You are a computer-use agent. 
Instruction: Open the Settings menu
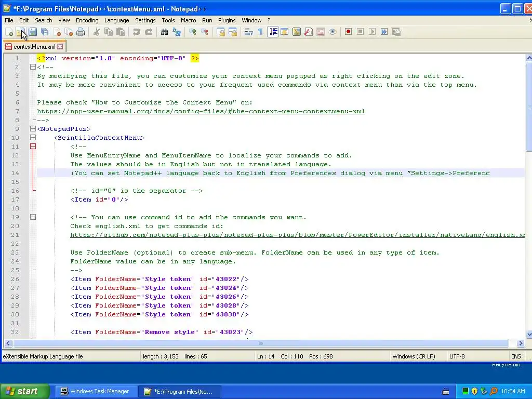(145, 20)
